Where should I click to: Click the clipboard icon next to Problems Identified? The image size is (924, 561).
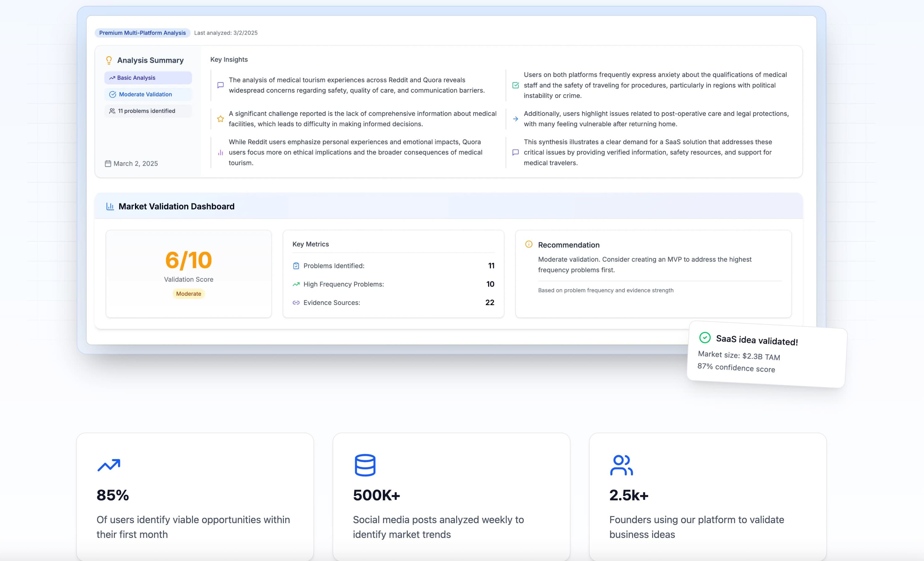296,265
